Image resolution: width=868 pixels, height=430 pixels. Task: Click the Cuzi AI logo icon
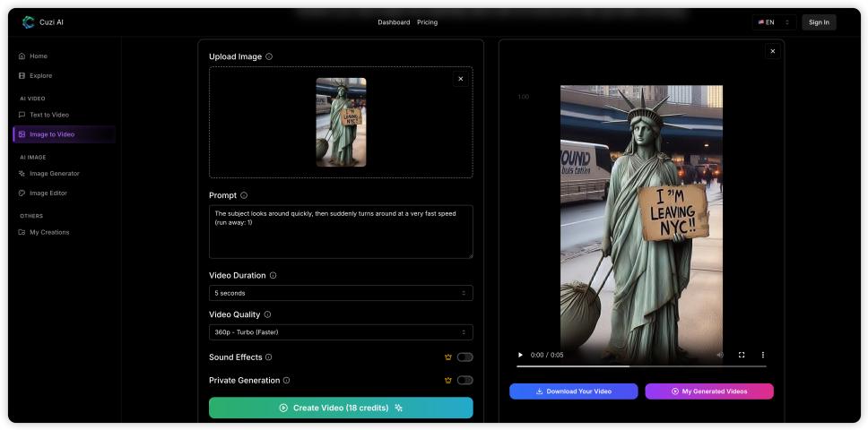[x=29, y=22]
